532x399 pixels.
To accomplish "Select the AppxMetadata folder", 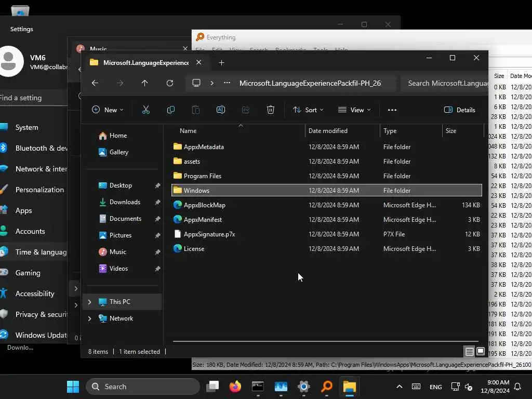I will pyautogui.click(x=327, y=147).
